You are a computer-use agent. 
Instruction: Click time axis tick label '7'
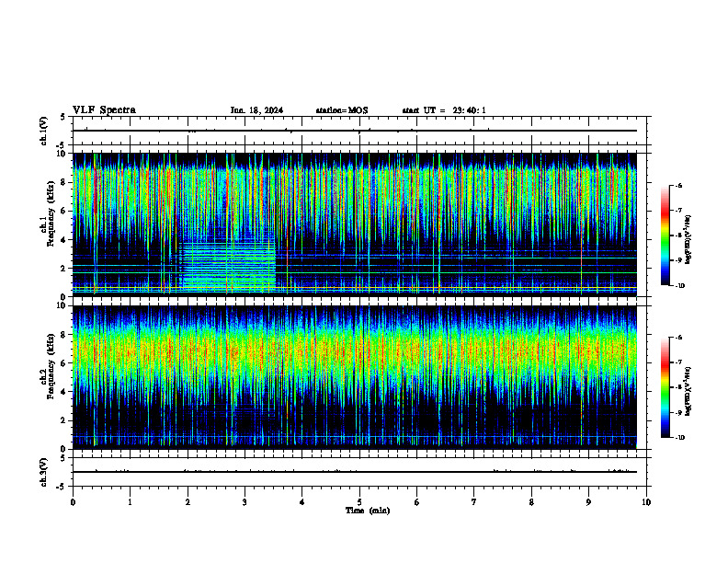(474, 502)
